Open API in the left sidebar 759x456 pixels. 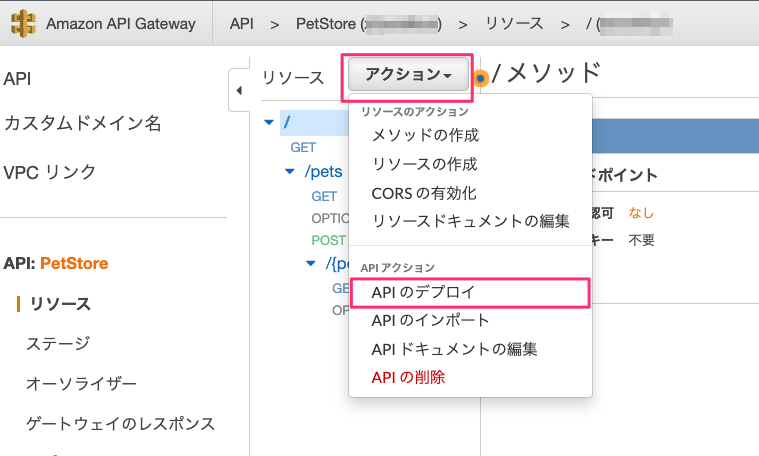coord(17,78)
